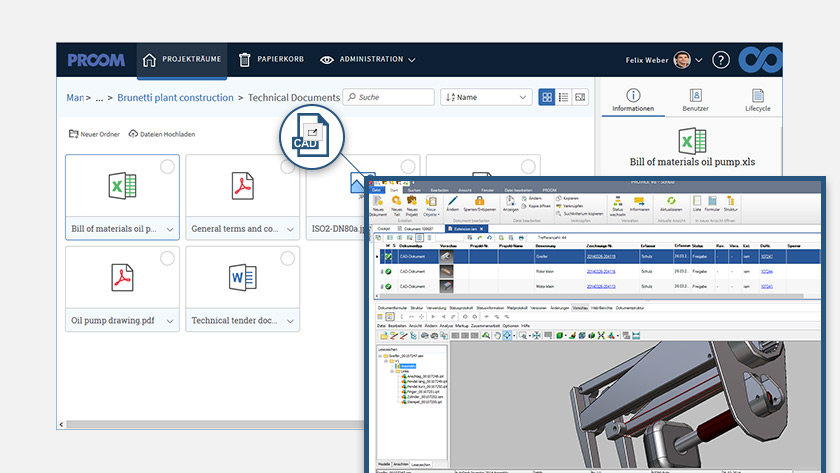Switch to grid tile view
This screenshot has height=473, width=840.
point(547,97)
